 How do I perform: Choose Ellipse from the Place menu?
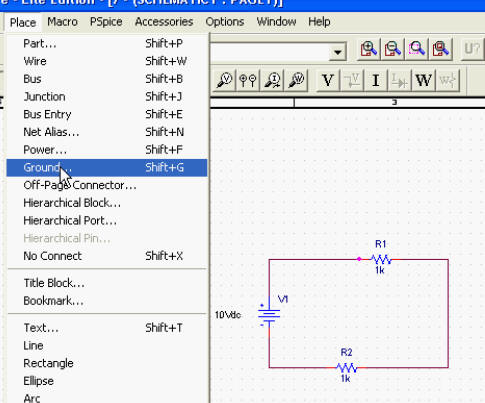pyautogui.click(x=107, y=381)
